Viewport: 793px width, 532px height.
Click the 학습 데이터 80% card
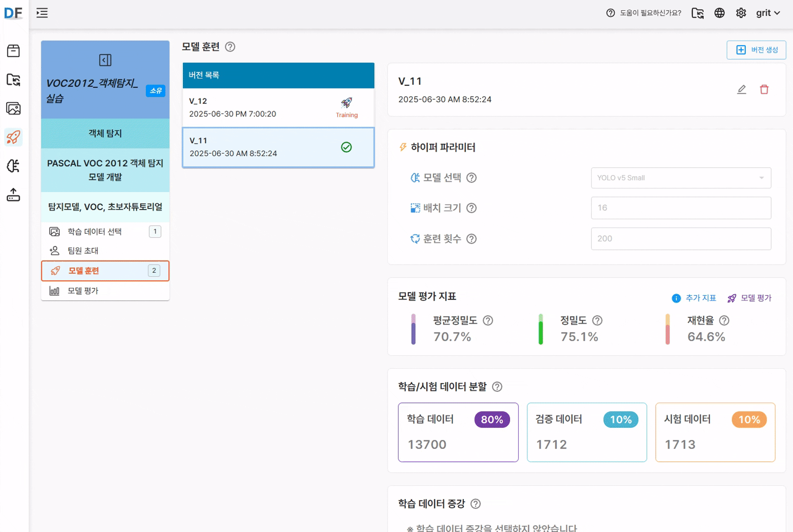click(x=458, y=432)
